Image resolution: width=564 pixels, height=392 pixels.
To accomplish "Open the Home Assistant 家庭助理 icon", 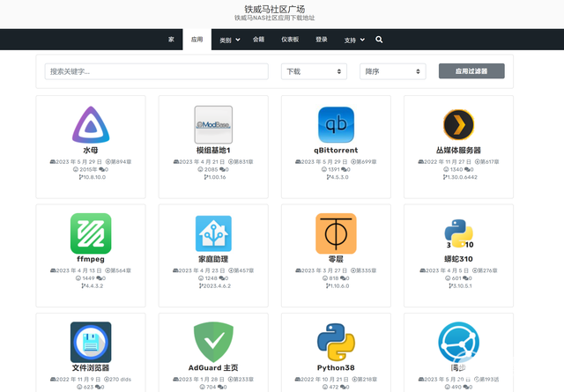I will (213, 233).
